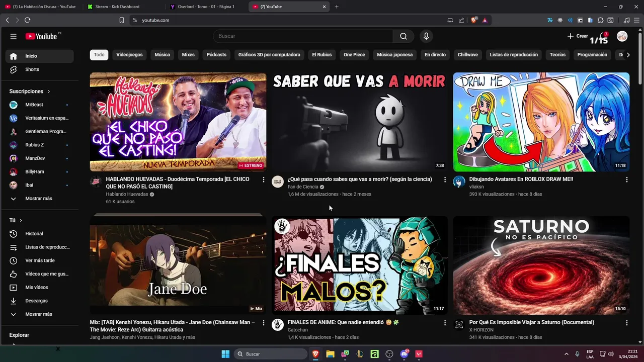Screen dimensions: 644x362
Task: Open options for Dibujando Avatares video
Action: [626, 179]
